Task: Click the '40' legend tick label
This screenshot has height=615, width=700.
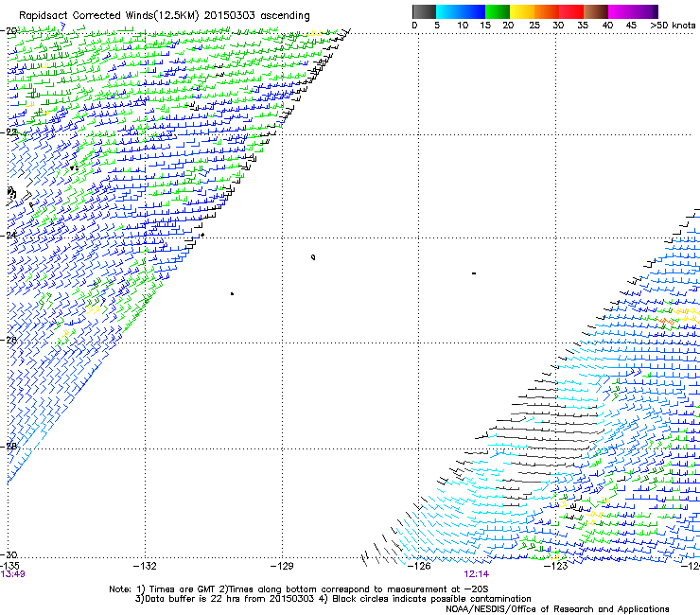Action: tap(607, 26)
